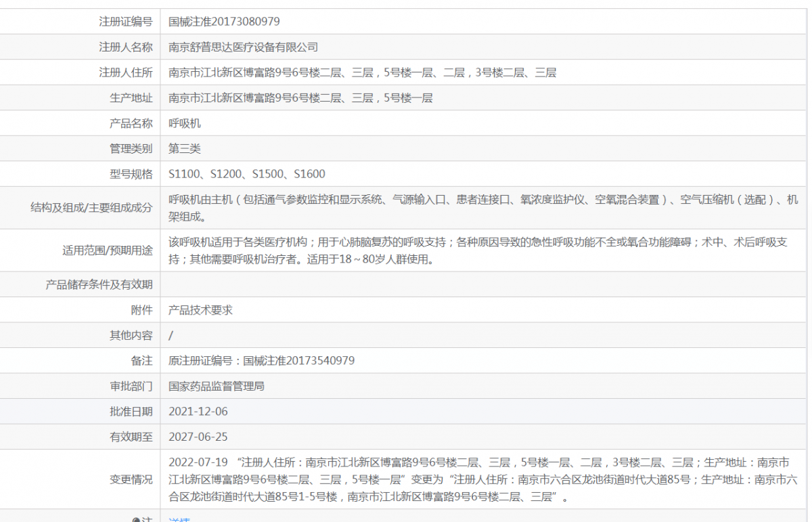Screen dimensions: 812x522
Task: Click the 生产地址 label
Action: pyautogui.click(x=131, y=97)
